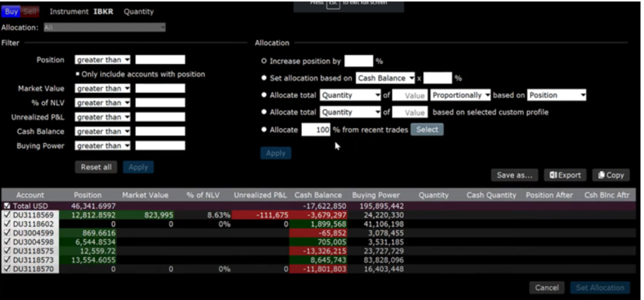Viewport: 644px width, 300px height.
Task: Click the Export button with spreadsheet icon
Action: (565, 175)
